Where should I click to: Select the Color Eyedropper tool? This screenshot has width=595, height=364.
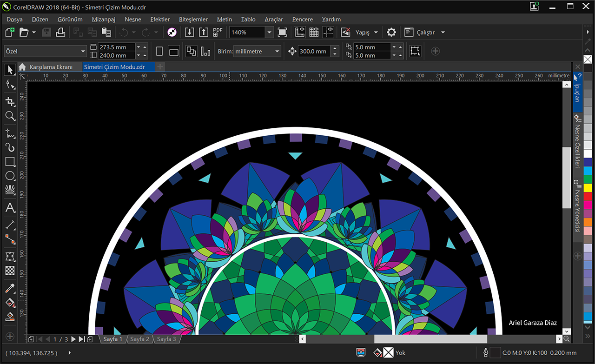[10, 288]
